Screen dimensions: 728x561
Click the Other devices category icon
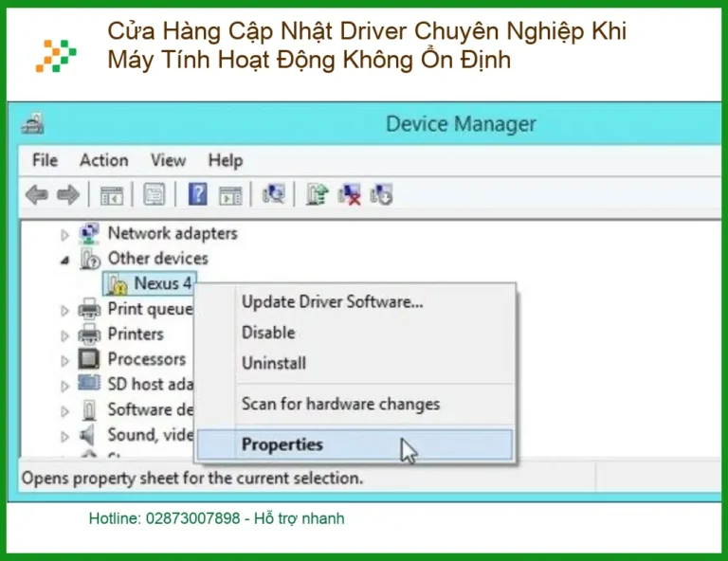(90, 259)
